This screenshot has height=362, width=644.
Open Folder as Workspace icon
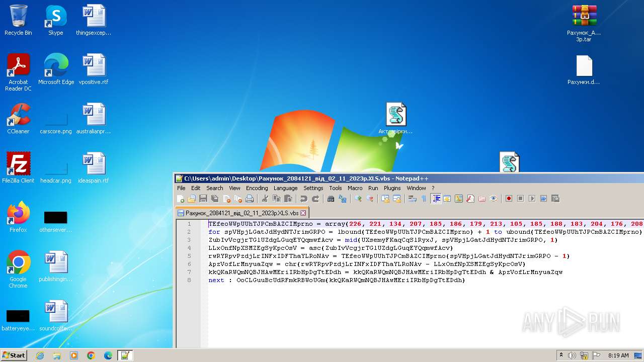[481, 199]
